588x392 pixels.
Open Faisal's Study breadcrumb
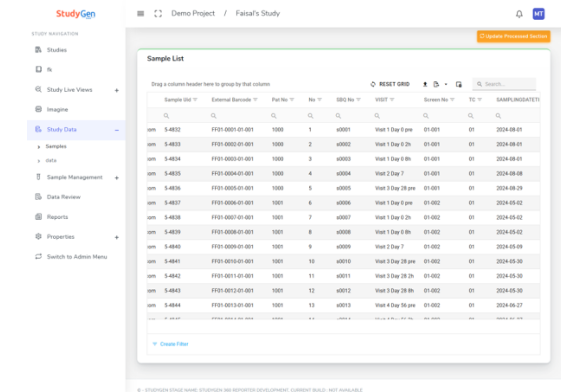(x=258, y=13)
